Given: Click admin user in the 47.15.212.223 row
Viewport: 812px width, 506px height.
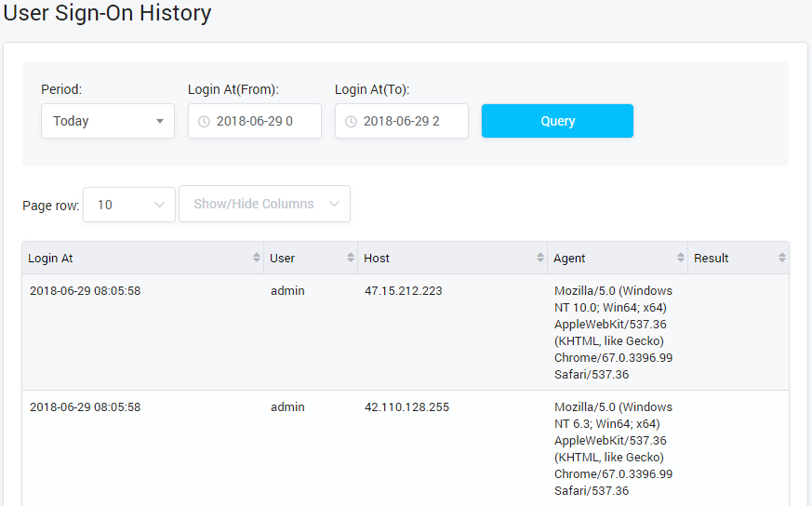Looking at the screenshot, I should [287, 290].
